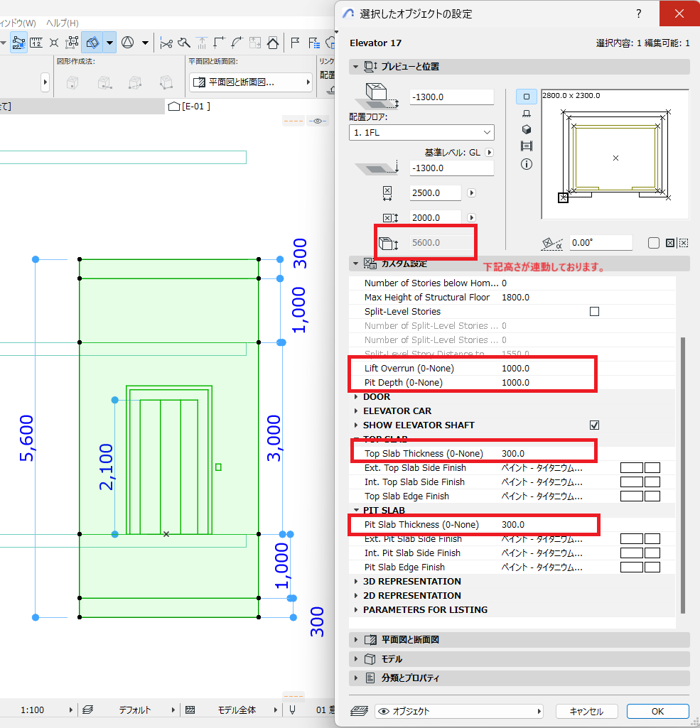Toggle Split-Level Stories checkbox
This screenshot has width=700, height=728.
point(594,312)
